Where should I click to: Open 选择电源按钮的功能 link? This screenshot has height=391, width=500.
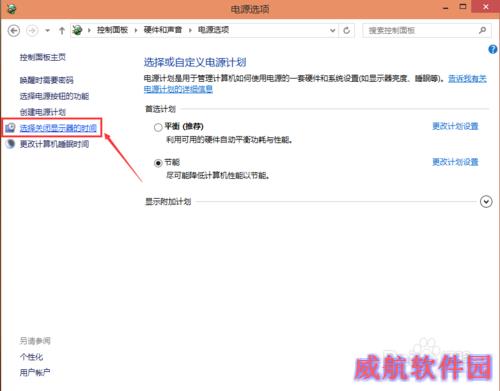pyautogui.click(x=54, y=96)
